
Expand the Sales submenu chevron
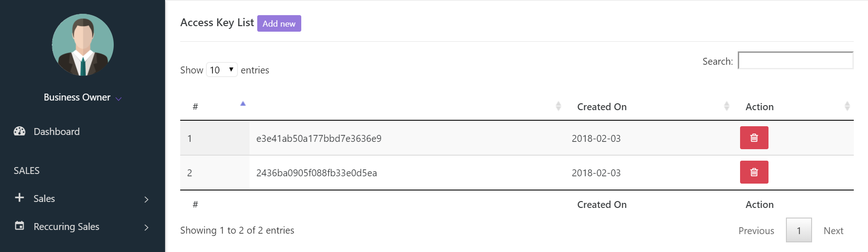[146, 199]
